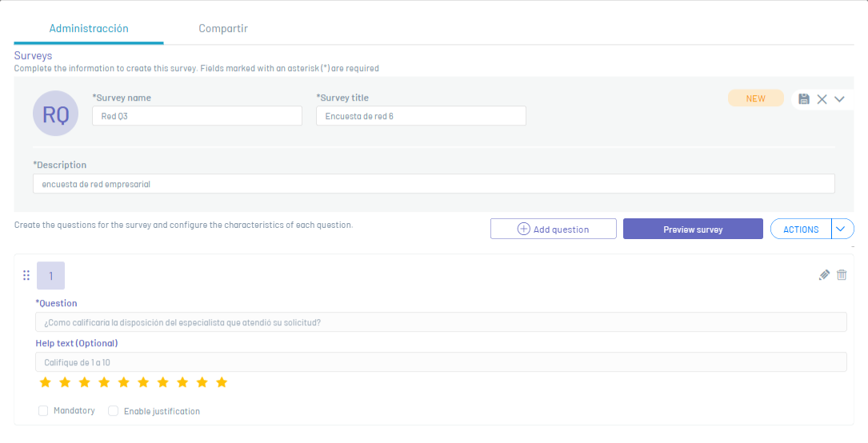Click the Preview survey button
Viewport: 868px width, 443px height.
[693, 229]
